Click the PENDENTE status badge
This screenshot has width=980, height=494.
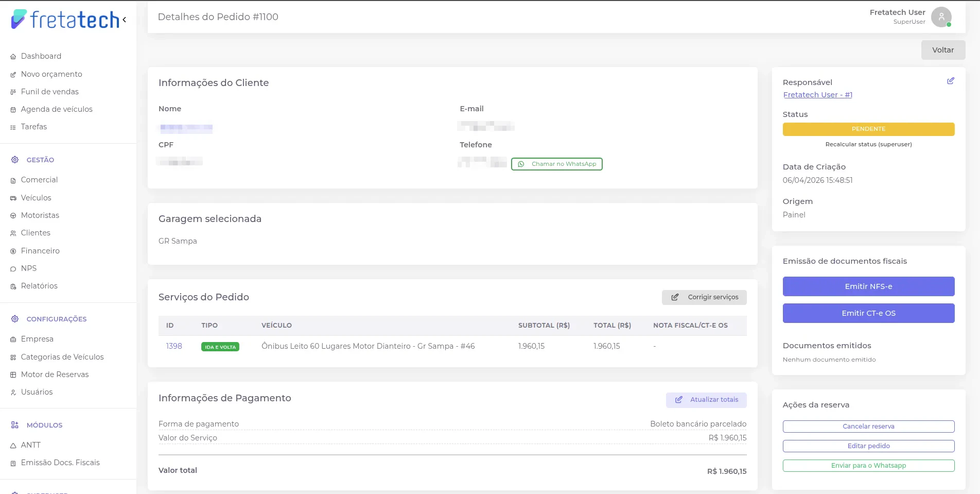tap(868, 129)
